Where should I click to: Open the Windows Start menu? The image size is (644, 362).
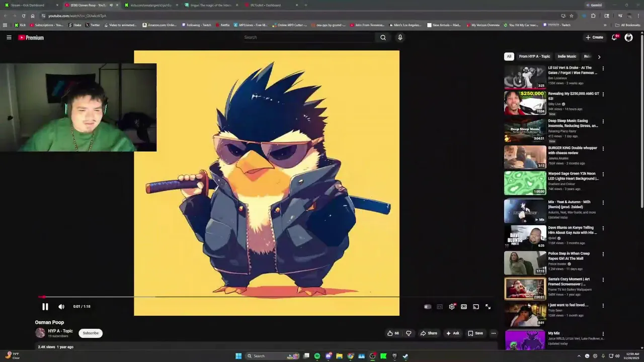[x=238, y=356]
